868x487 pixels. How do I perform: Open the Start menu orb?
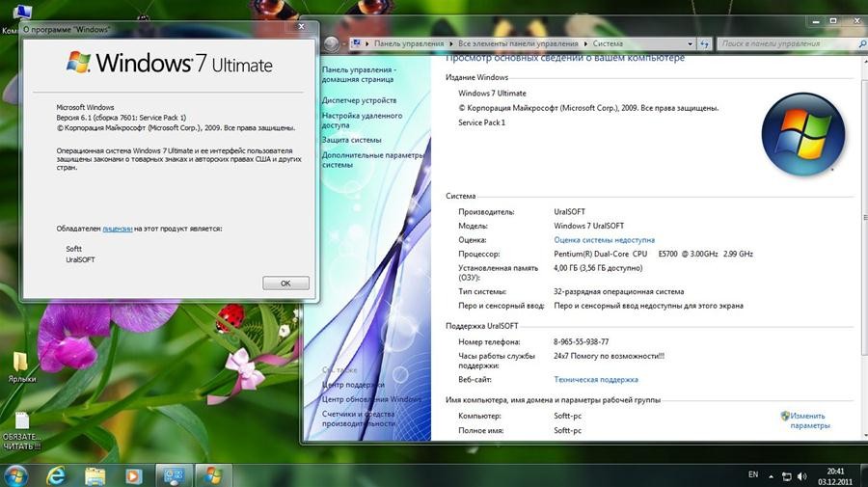(15, 475)
